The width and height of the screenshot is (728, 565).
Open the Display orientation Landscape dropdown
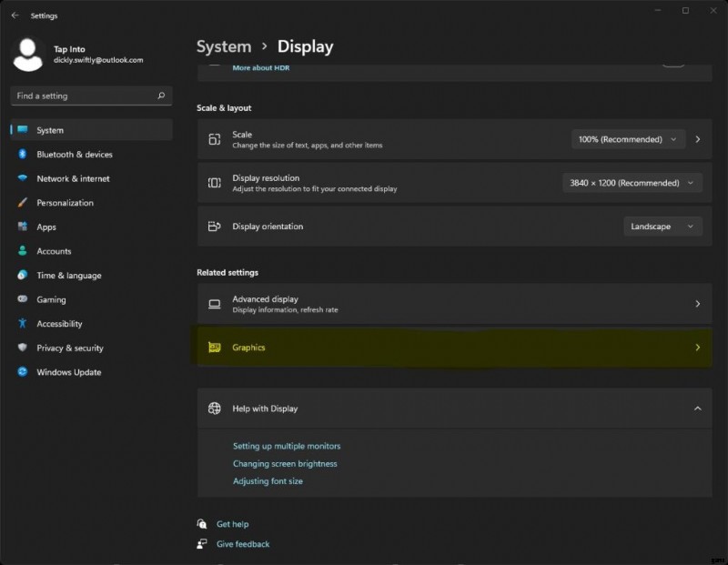[x=662, y=227]
